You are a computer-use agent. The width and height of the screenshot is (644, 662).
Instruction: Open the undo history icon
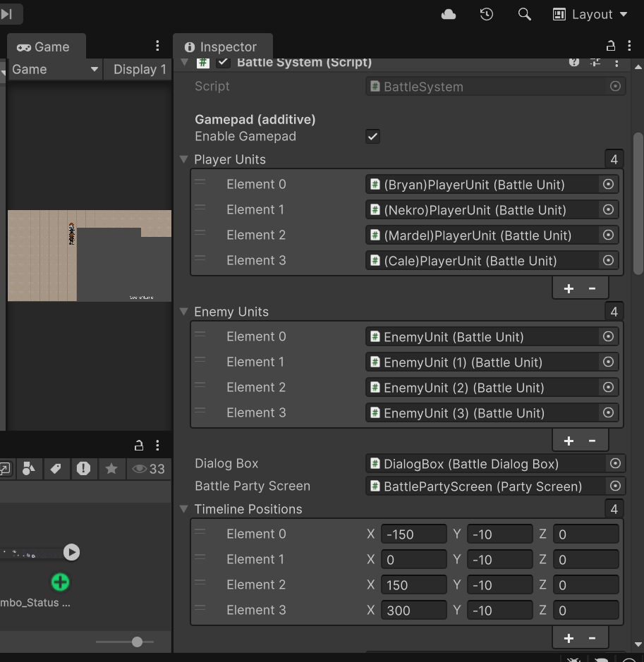tap(486, 14)
